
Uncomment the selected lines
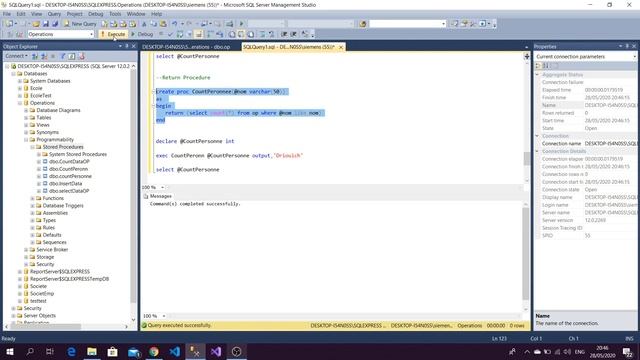pyautogui.click(x=271, y=34)
